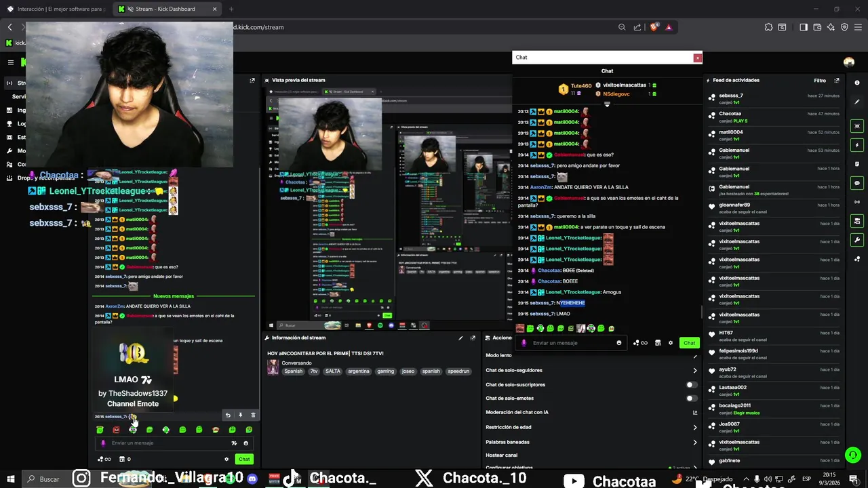
Task: Click Hostear canal action
Action: tap(501, 455)
